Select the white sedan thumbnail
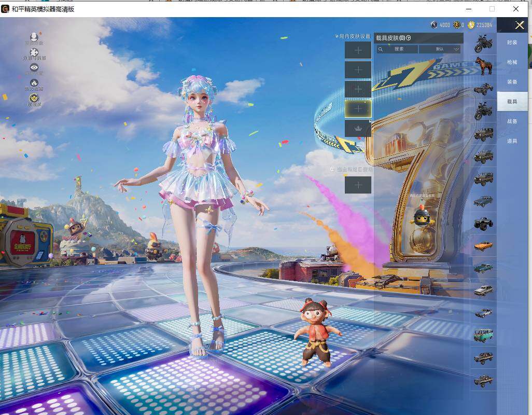Viewport: 532px width, 415px height. [x=483, y=290]
